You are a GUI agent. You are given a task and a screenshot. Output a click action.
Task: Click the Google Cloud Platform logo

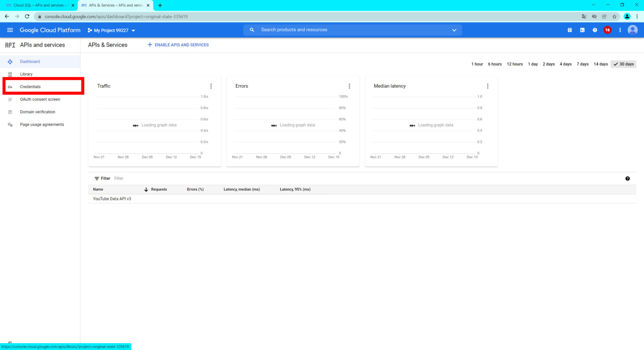click(x=50, y=30)
